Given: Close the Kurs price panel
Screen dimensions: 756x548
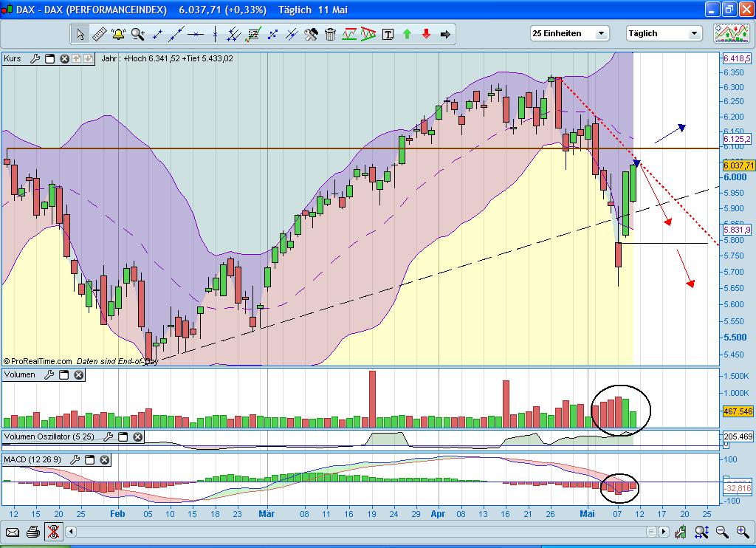Looking at the screenshot, I should coord(65,59).
